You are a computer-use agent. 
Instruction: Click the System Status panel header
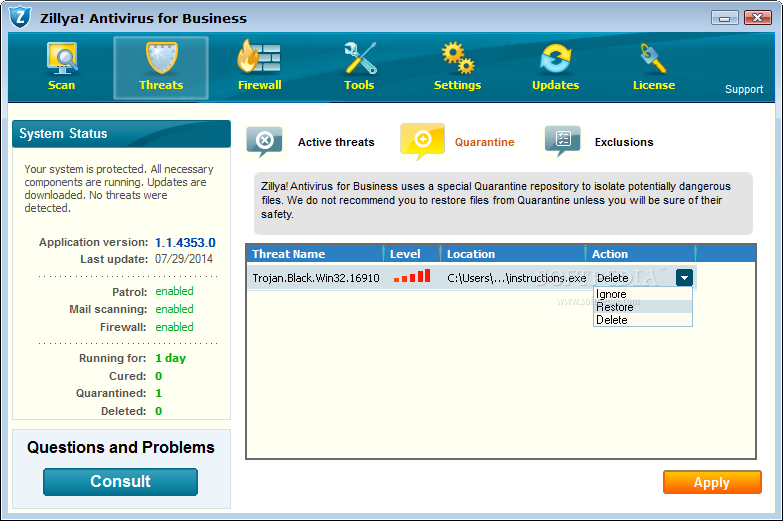tap(121, 133)
